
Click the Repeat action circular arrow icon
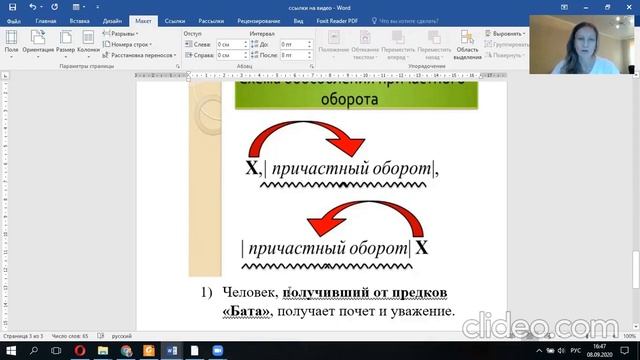(x=54, y=7)
